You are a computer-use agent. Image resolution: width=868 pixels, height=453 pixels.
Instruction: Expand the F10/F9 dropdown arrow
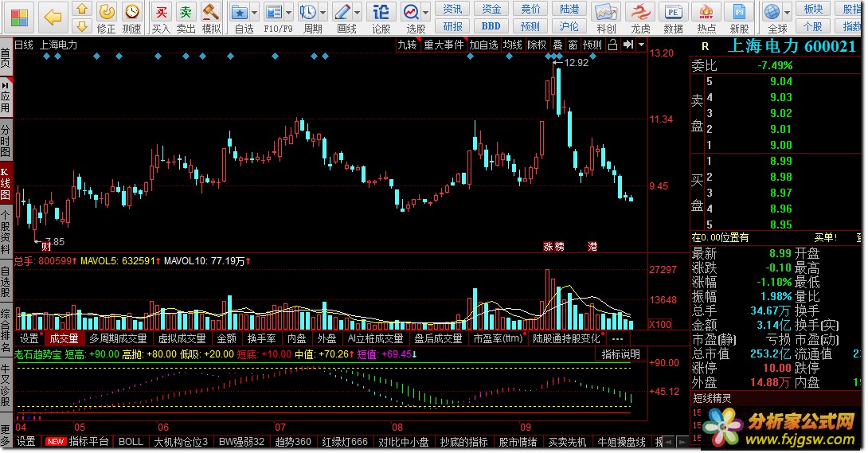tap(289, 12)
